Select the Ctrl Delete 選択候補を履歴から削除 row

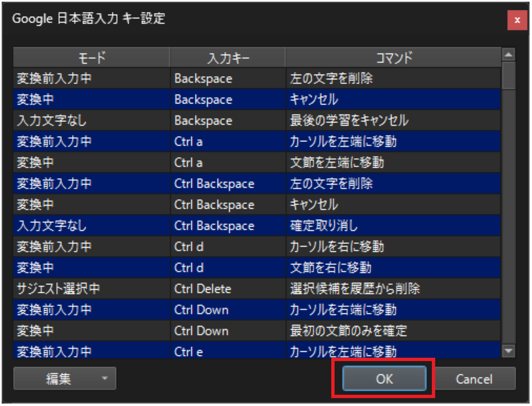[166, 289]
